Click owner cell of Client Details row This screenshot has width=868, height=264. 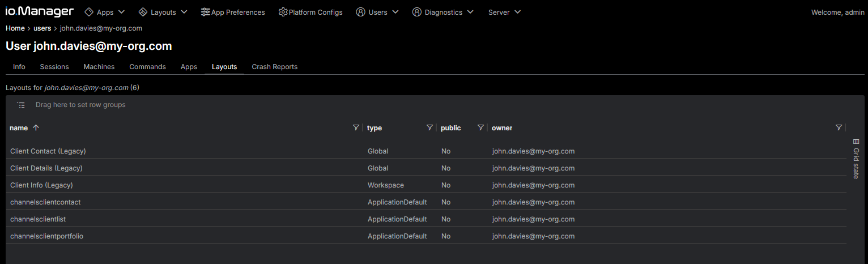(533, 168)
